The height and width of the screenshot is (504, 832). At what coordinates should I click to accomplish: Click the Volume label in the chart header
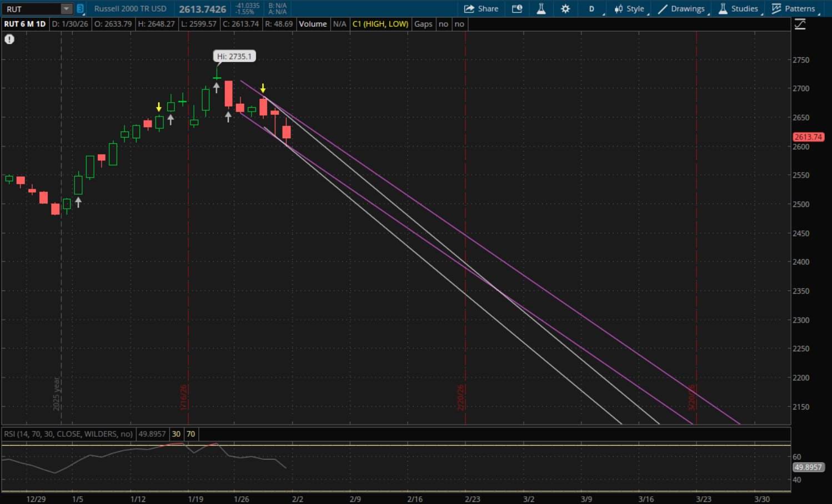pyautogui.click(x=313, y=24)
